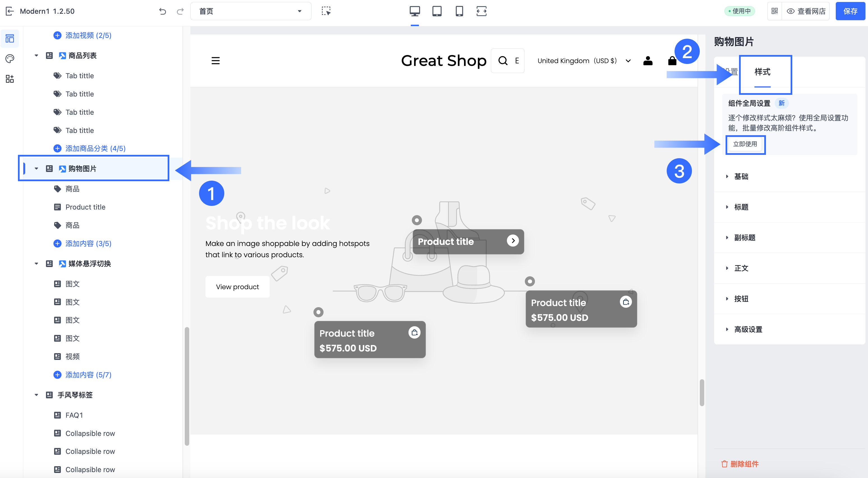The height and width of the screenshot is (478, 868).
Task: Expand the 标题 settings group
Action: [789, 207]
